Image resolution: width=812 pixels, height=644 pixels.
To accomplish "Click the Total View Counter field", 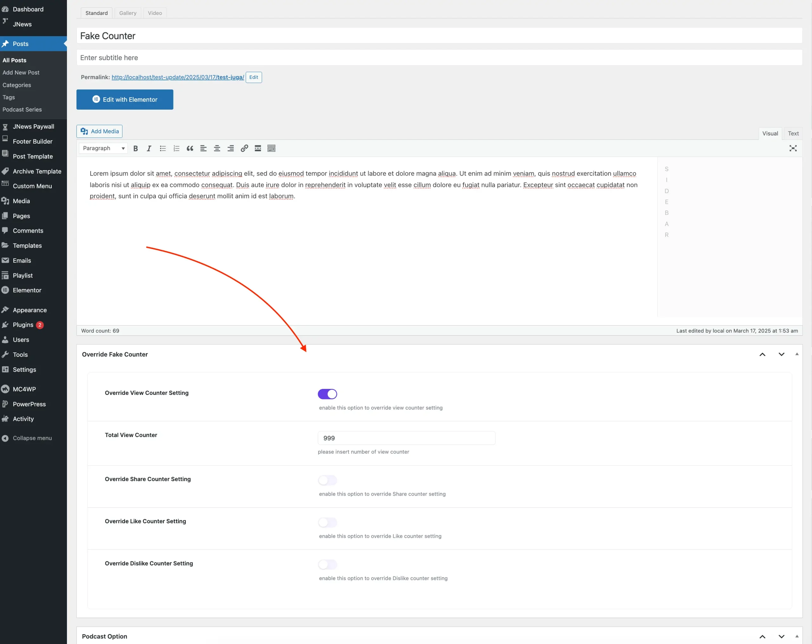I will pyautogui.click(x=406, y=438).
